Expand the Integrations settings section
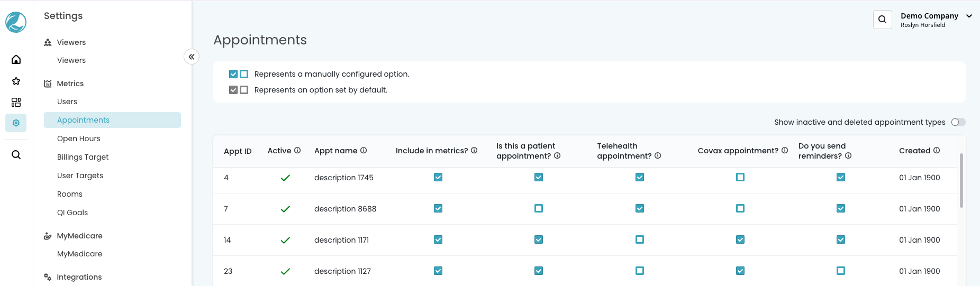The image size is (980, 286). [79, 277]
